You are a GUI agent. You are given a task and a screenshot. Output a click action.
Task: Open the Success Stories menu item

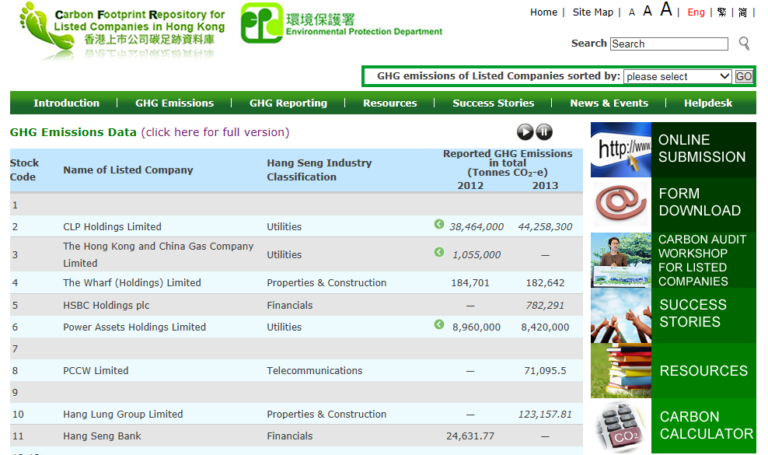point(493,103)
